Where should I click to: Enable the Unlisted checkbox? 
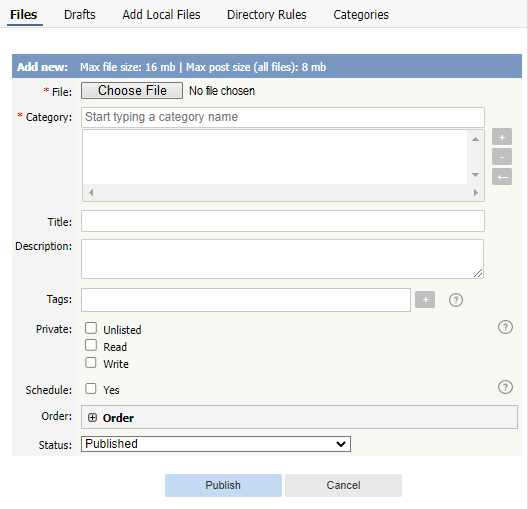pos(91,328)
